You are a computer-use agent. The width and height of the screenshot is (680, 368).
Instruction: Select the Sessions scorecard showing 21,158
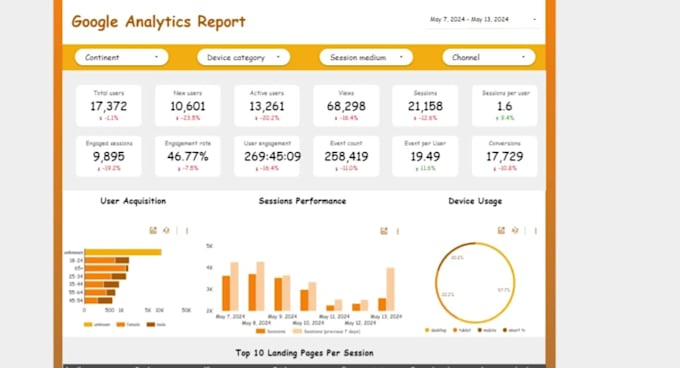pos(425,106)
